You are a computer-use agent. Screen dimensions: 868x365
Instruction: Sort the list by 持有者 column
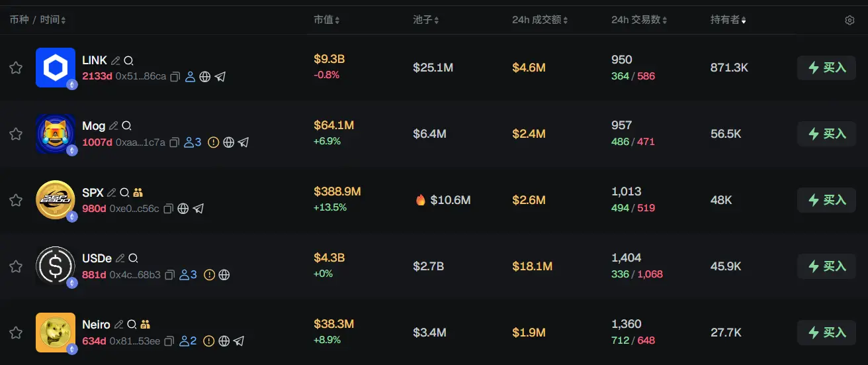tap(728, 20)
